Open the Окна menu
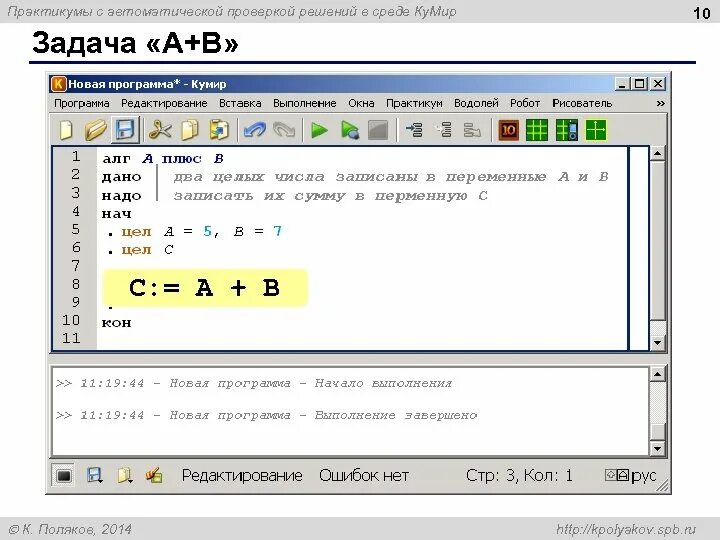 (x=361, y=103)
